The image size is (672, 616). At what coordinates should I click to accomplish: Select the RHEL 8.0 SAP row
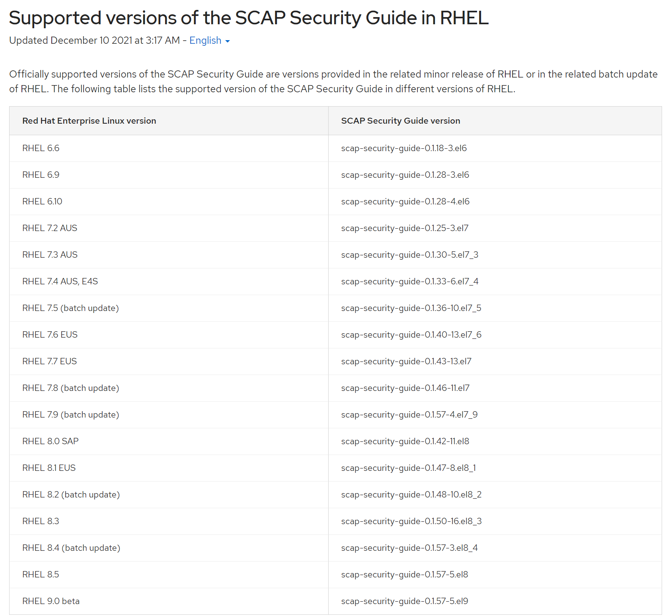click(x=50, y=441)
